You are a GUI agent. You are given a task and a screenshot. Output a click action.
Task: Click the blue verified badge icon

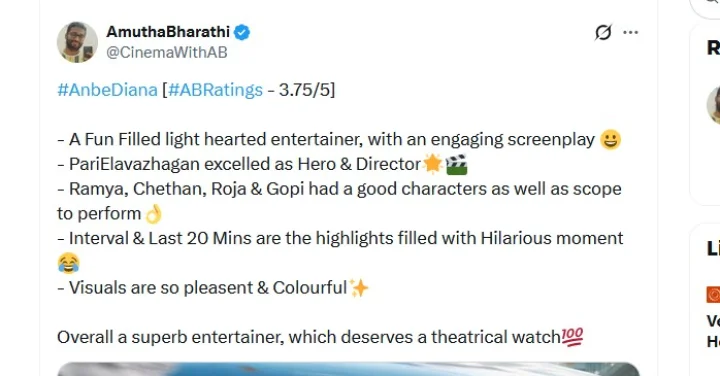(242, 32)
